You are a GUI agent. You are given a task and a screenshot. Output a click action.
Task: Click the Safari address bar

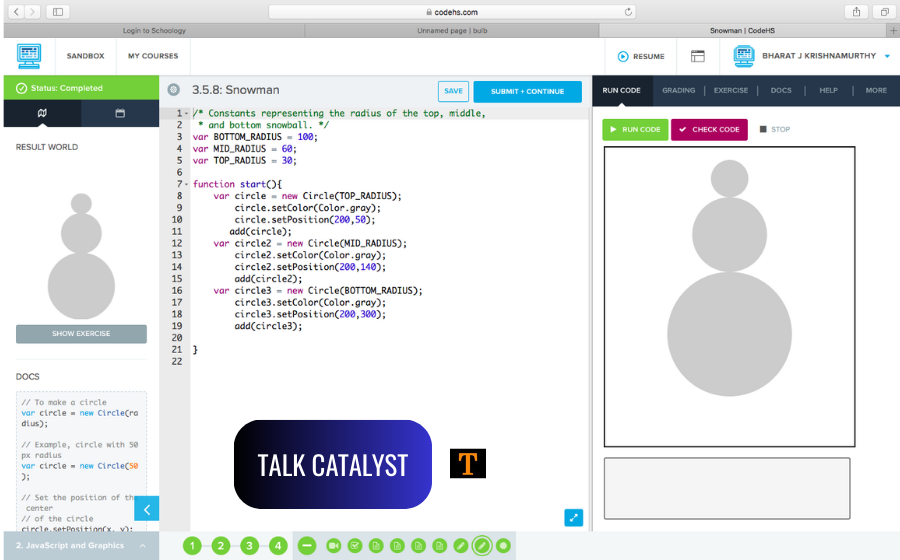tap(450, 12)
